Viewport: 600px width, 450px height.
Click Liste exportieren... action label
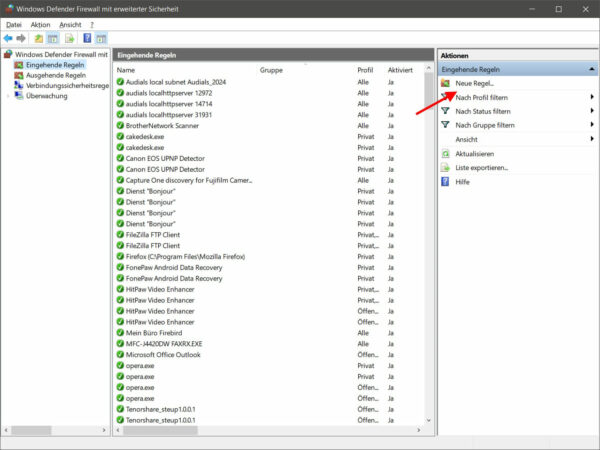482,168
